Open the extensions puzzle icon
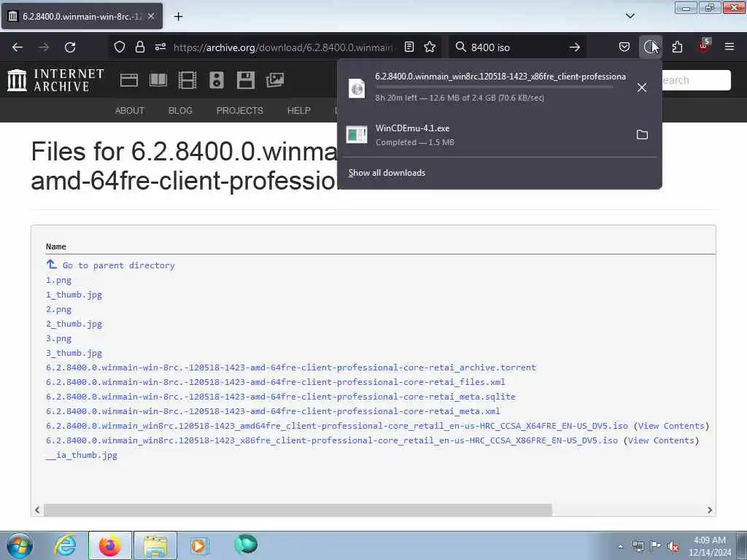 coord(677,47)
